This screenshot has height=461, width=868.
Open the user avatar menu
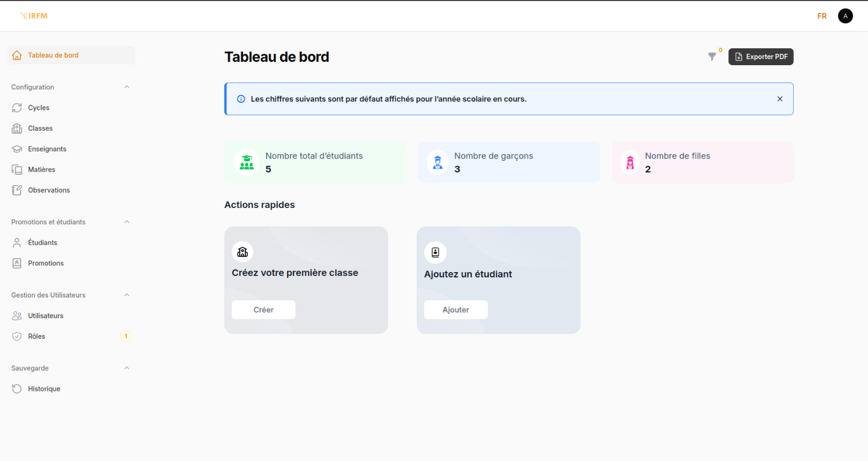pos(845,16)
